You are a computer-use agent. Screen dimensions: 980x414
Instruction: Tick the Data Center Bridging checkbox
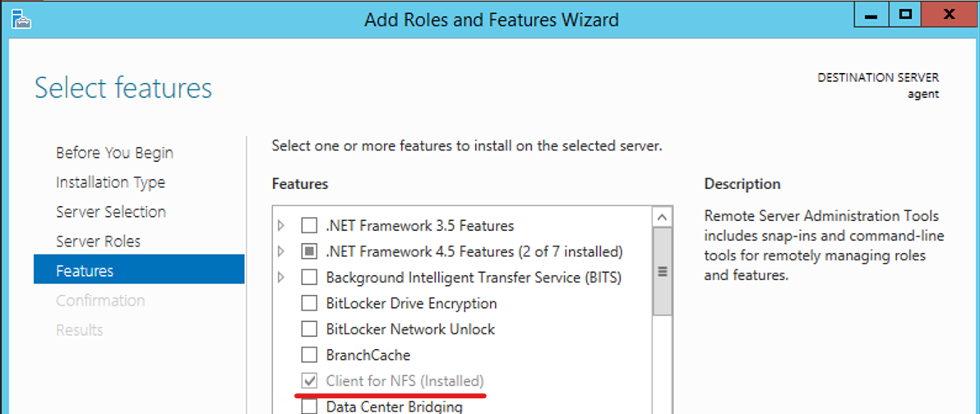(x=309, y=406)
